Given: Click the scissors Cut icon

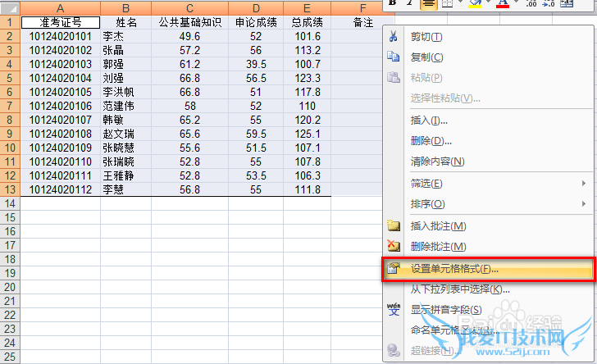Looking at the screenshot, I should [394, 37].
